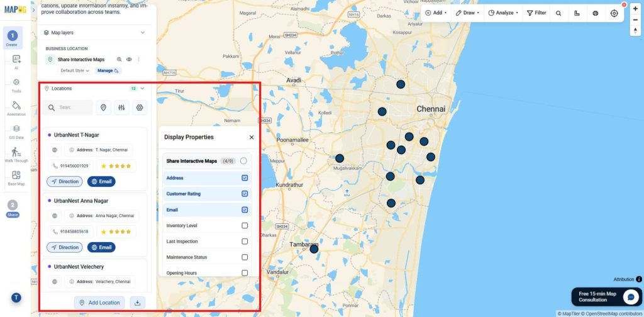Toggle visibility of Share Interactive Maps layer
Image resolution: width=644 pixels, height=317 pixels.
[x=129, y=60]
